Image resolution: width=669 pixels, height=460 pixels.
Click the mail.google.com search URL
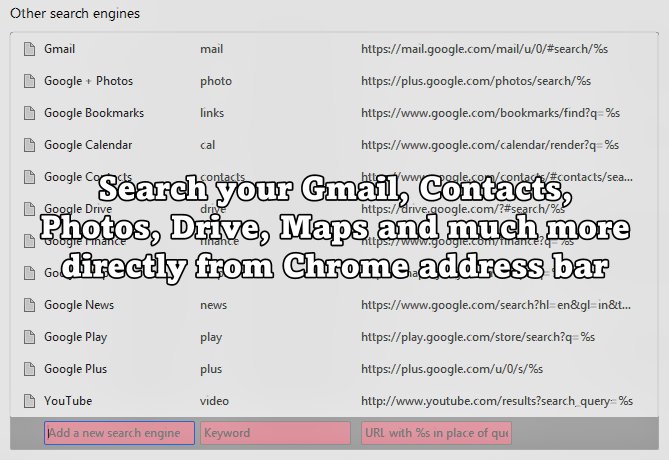484,49
